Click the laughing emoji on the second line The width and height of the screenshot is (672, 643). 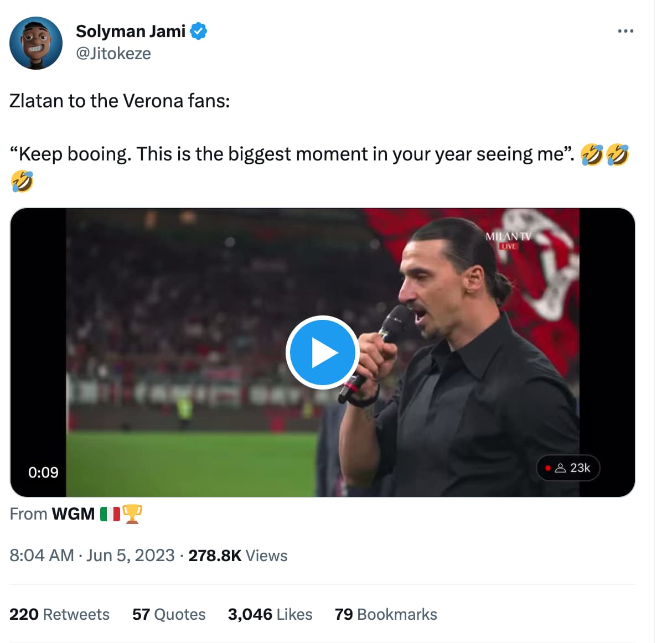pyautogui.click(x=22, y=182)
